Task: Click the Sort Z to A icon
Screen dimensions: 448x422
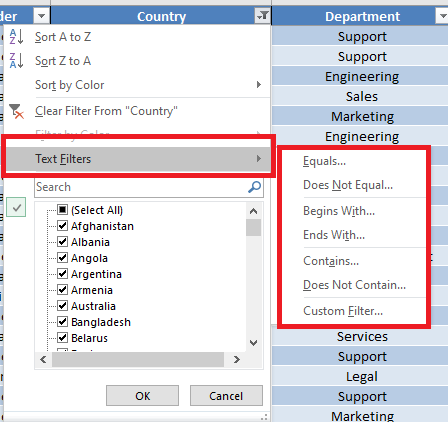Action: coord(16,61)
